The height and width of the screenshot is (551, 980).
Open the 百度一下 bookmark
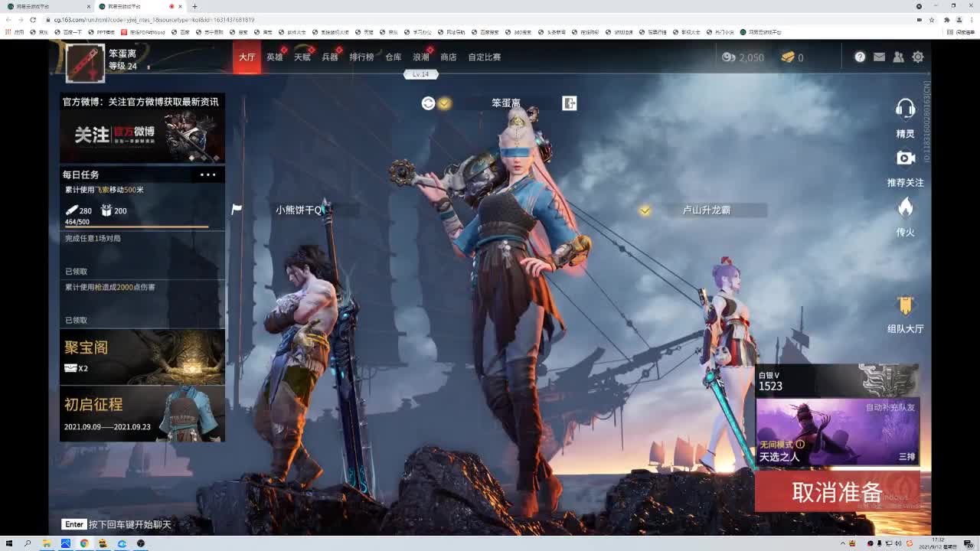coord(68,32)
